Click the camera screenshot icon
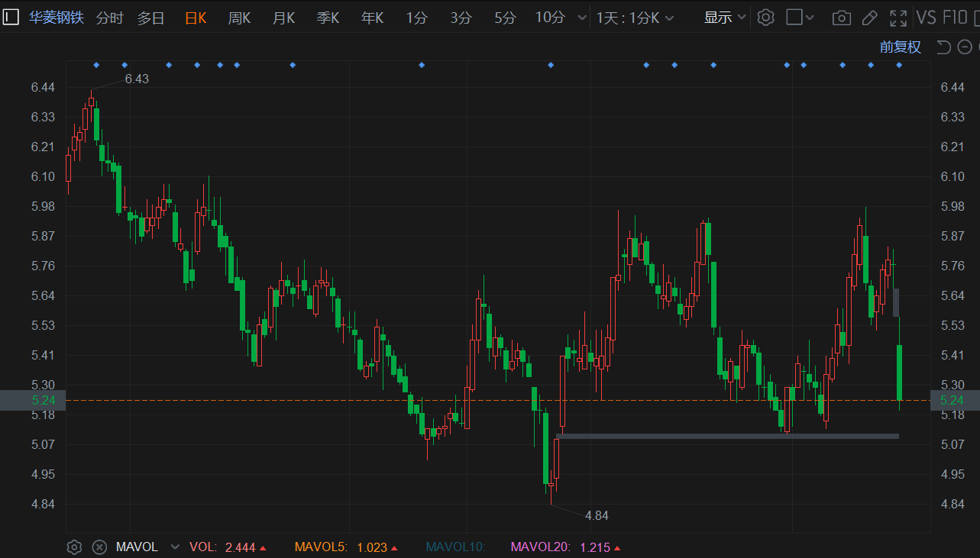Viewport: 980px width, 558px height. click(841, 18)
